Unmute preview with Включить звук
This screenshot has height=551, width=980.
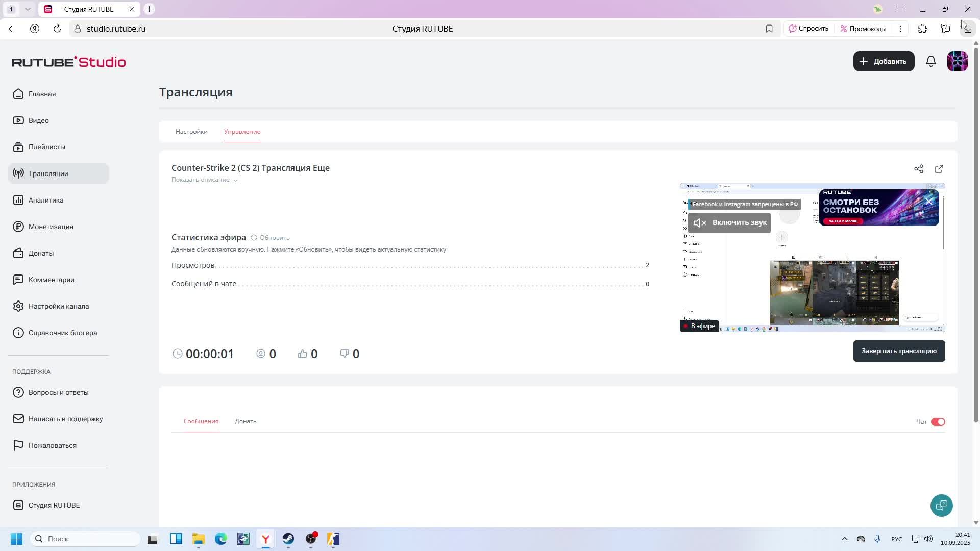pos(729,223)
